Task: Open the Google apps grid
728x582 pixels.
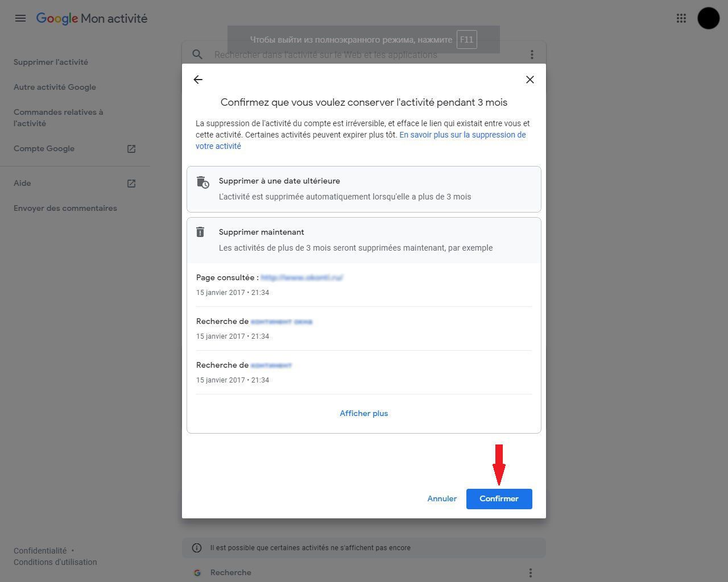Action: (x=681, y=18)
